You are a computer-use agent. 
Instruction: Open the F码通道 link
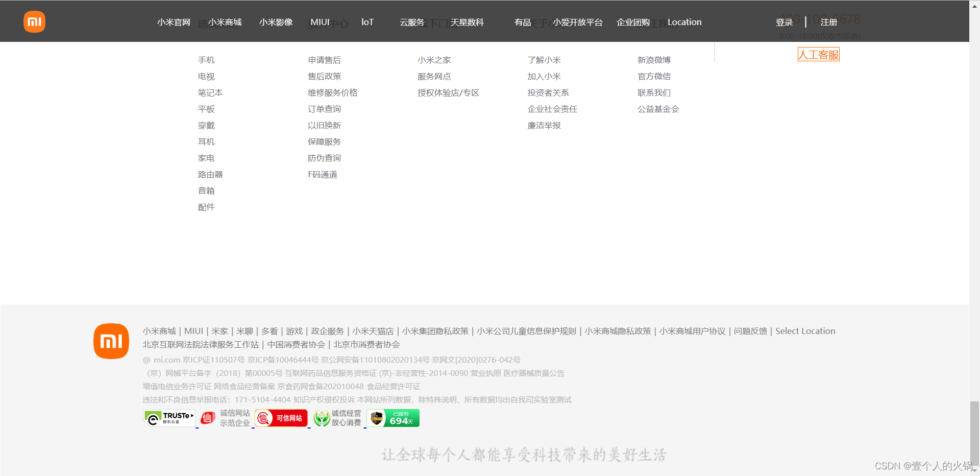click(323, 175)
